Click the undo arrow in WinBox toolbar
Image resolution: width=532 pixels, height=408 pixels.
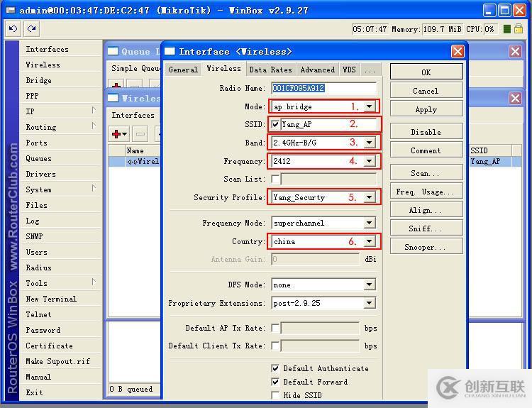pos(13,29)
